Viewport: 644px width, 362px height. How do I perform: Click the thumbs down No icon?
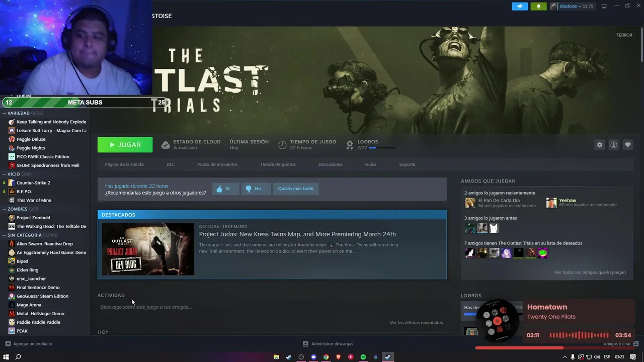[x=249, y=189]
